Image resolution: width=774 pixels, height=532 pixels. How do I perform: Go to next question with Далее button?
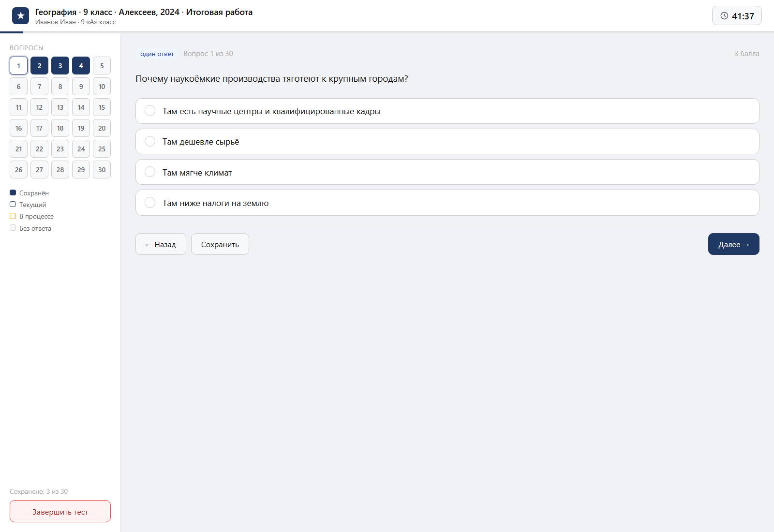coord(733,244)
